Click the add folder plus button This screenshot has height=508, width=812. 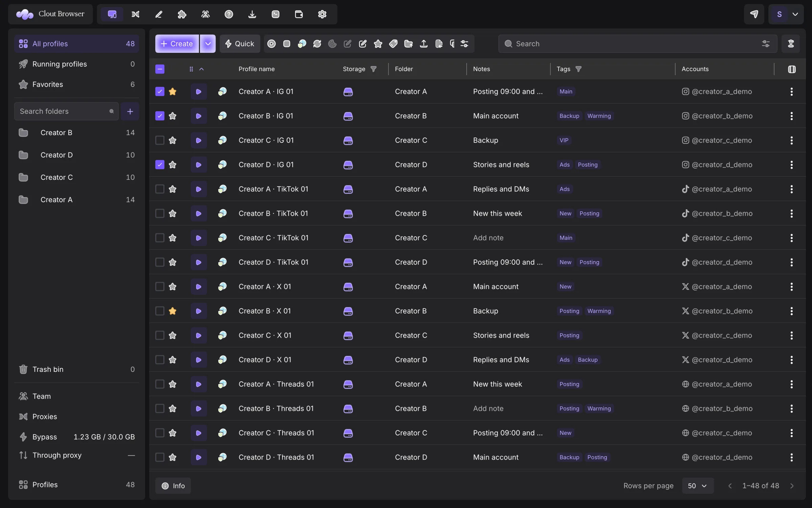(130, 111)
